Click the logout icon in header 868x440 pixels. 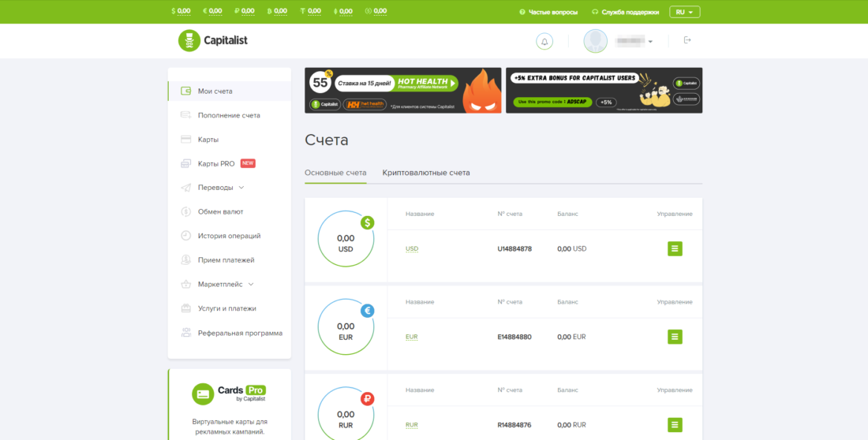point(687,40)
